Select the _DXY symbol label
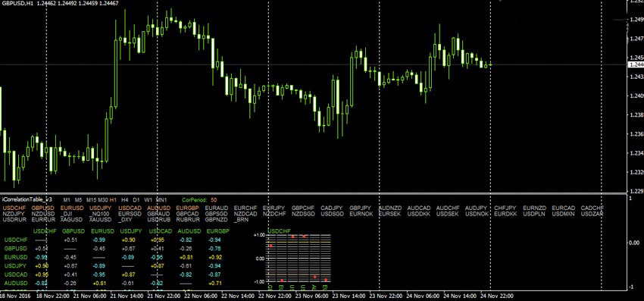 coord(125,220)
